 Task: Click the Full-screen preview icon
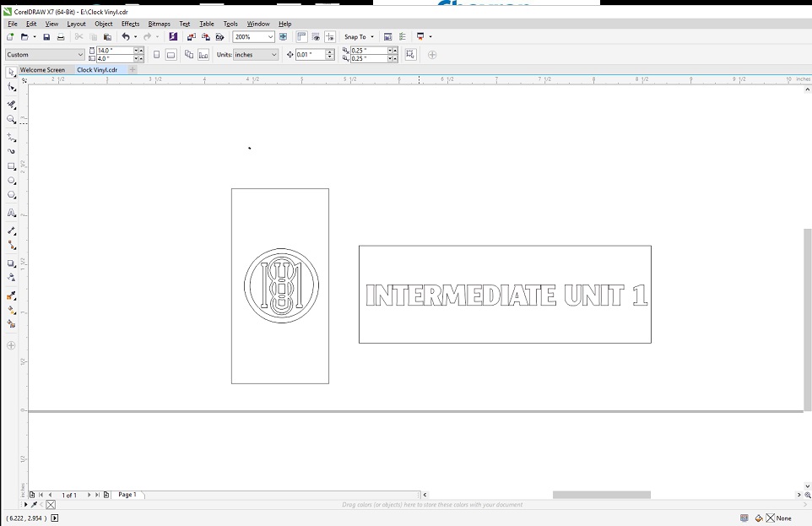pyautogui.click(x=283, y=37)
